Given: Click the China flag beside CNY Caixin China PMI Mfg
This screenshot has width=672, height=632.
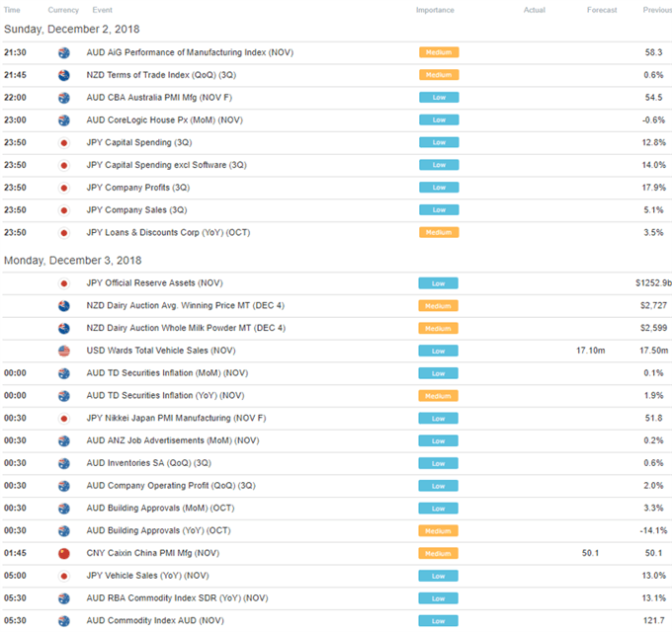Looking at the screenshot, I should pos(64,554).
